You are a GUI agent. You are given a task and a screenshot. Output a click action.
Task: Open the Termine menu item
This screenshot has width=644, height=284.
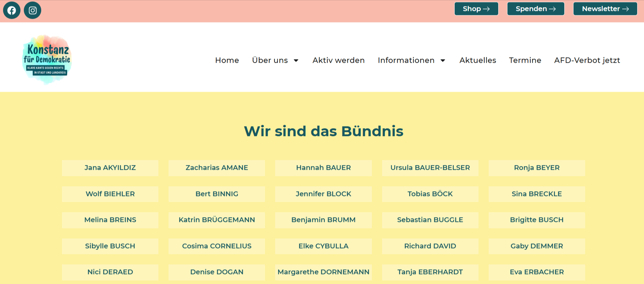pyautogui.click(x=525, y=60)
